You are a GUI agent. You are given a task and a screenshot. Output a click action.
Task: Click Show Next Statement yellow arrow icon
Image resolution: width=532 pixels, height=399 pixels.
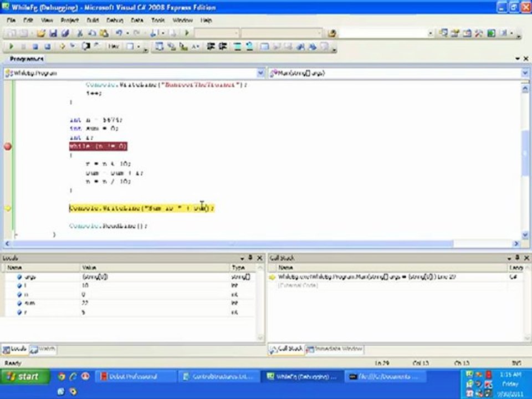click(62, 46)
